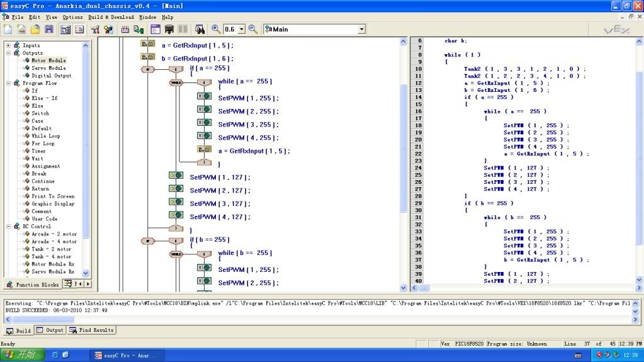Click the colored shapes toolbar icon

(x=108, y=29)
